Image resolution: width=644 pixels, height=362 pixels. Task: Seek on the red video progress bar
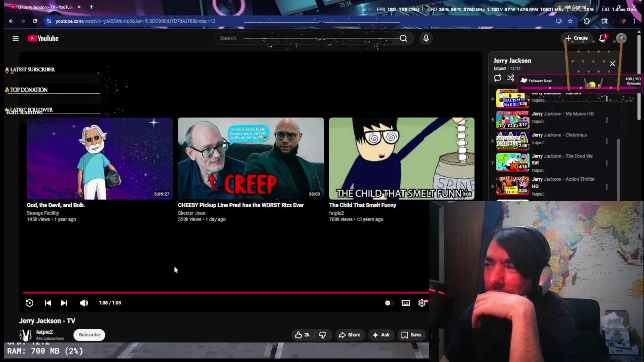click(x=225, y=292)
